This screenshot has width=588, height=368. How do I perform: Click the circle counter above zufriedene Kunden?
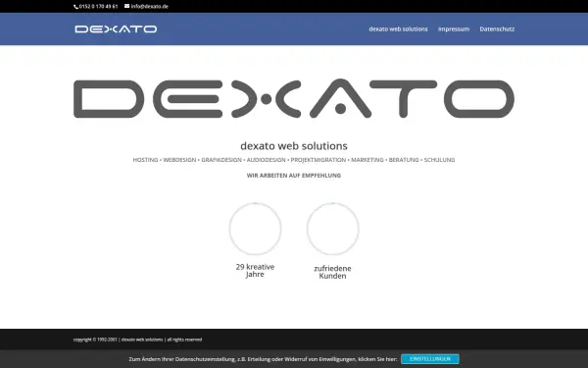(332, 229)
